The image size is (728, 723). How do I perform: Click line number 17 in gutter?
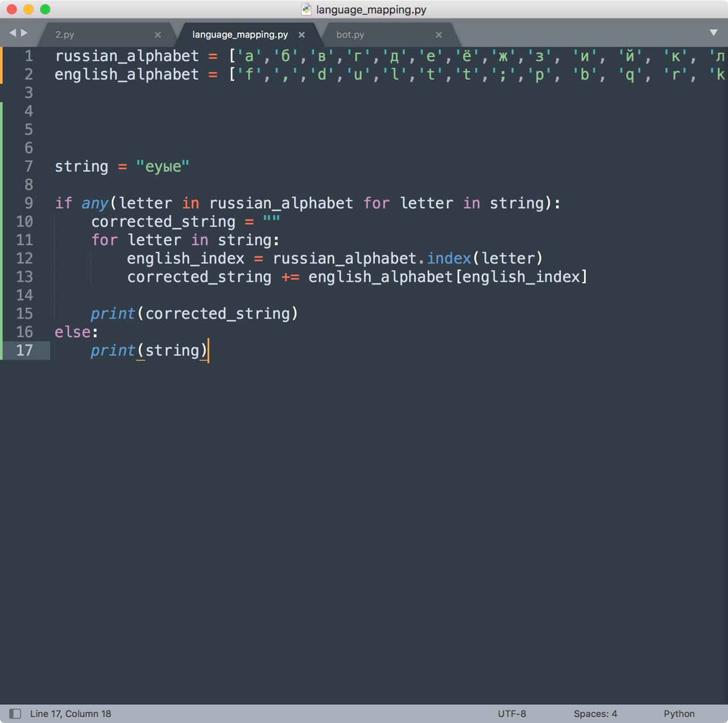(24, 350)
